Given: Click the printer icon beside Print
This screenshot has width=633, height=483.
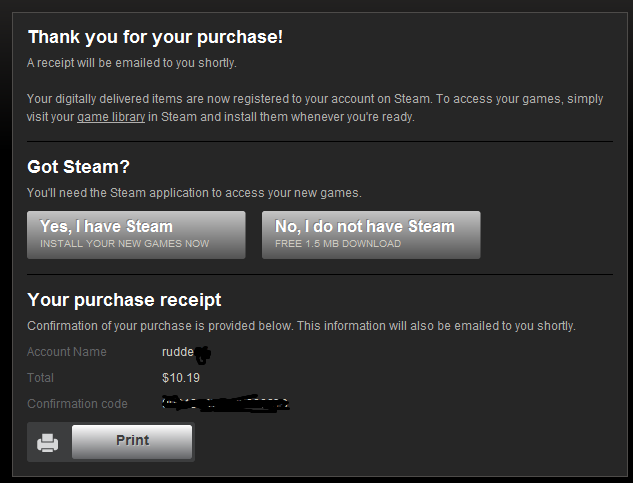Looking at the screenshot, I should (x=48, y=442).
